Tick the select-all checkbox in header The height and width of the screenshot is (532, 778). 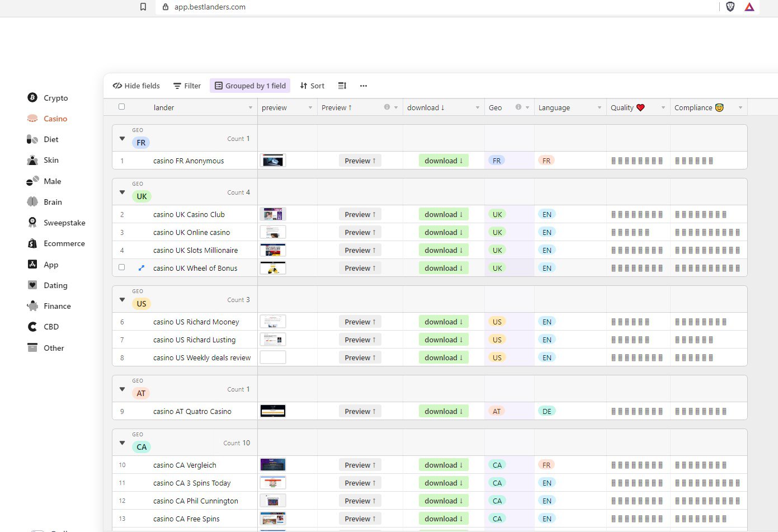[x=121, y=106]
